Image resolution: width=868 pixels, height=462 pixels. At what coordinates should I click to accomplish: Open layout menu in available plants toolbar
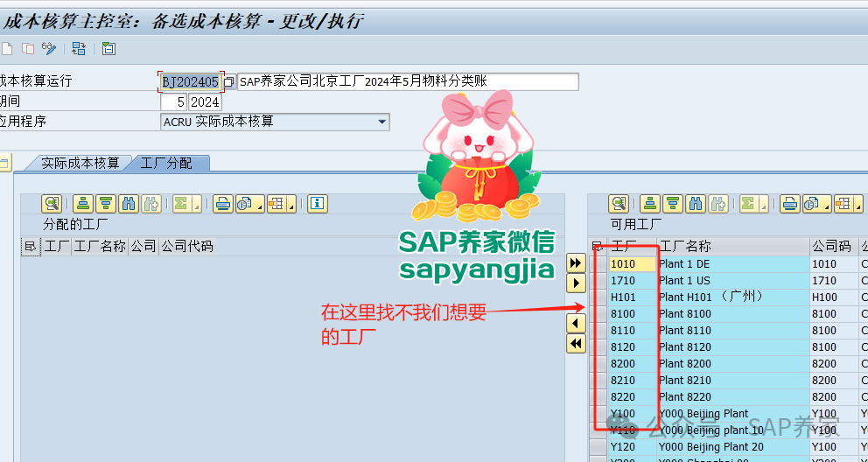[848, 204]
